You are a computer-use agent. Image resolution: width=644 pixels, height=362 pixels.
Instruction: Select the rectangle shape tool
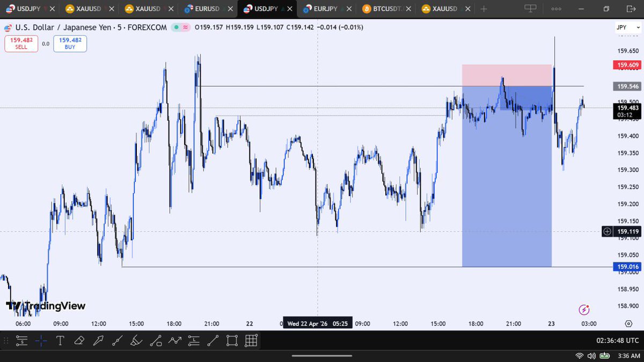click(x=232, y=340)
